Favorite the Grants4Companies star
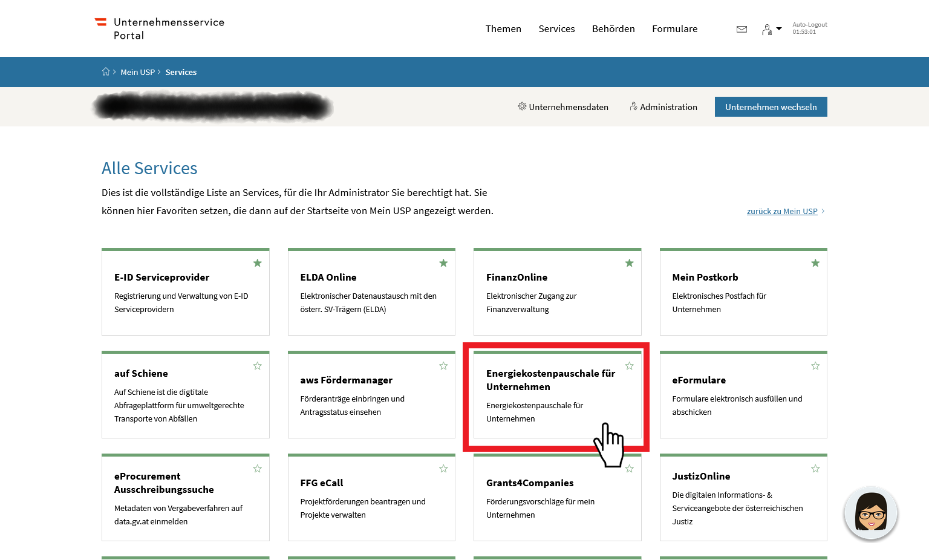Image resolution: width=929 pixels, height=560 pixels. click(x=630, y=469)
